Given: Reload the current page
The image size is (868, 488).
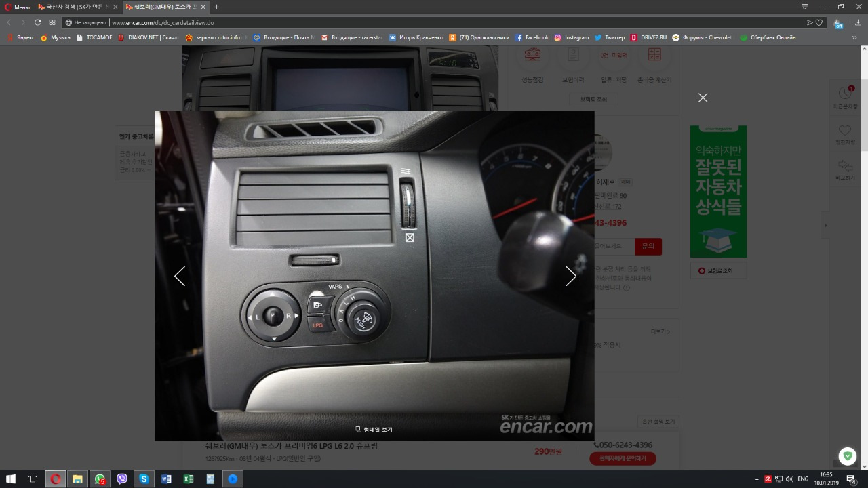Looking at the screenshot, I should (x=37, y=22).
